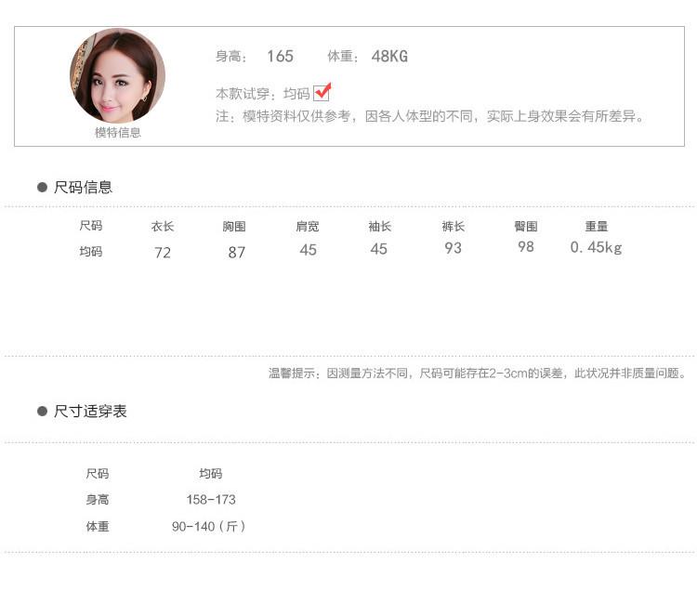Click the 158-173 height range value
The width and height of the screenshot is (697, 616).
pos(211,500)
